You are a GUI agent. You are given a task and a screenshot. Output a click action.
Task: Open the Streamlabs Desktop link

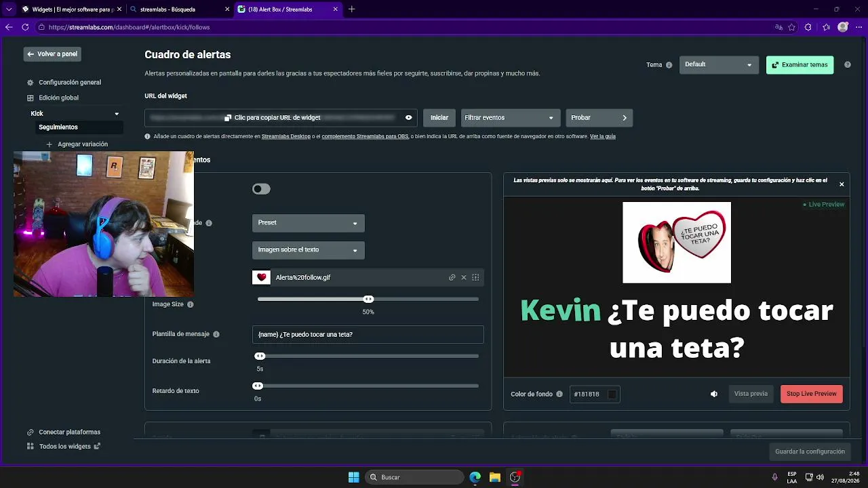click(x=286, y=136)
